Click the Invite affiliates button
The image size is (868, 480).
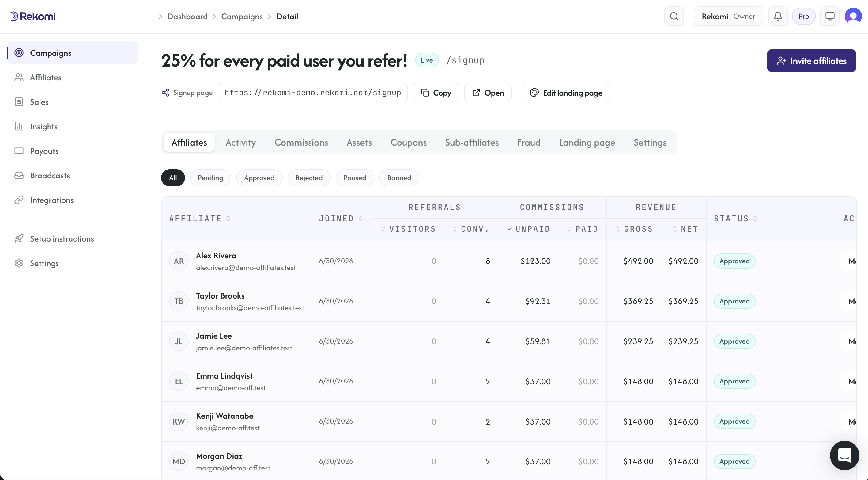[x=811, y=61]
